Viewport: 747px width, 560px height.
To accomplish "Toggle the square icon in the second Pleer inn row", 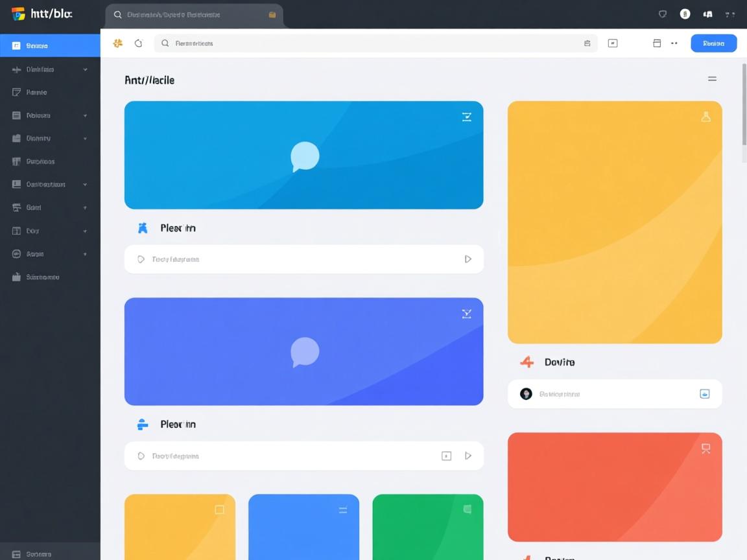I will tap(446, 456).
